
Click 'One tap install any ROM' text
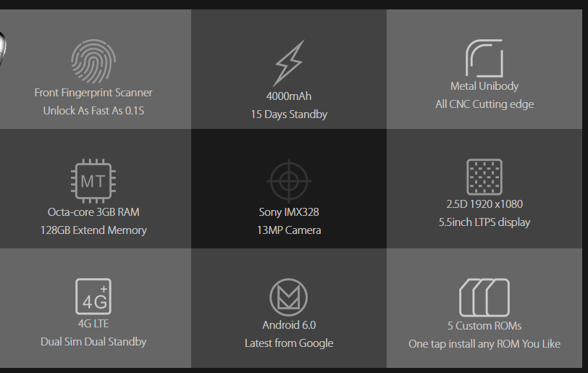pyautogui.click(x=484, y=343)
